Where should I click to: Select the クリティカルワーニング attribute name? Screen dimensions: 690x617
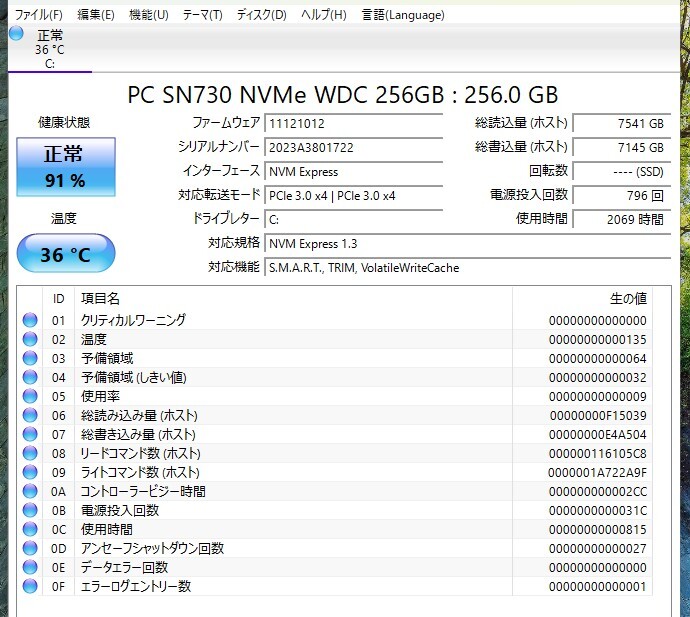click(133, 320)
